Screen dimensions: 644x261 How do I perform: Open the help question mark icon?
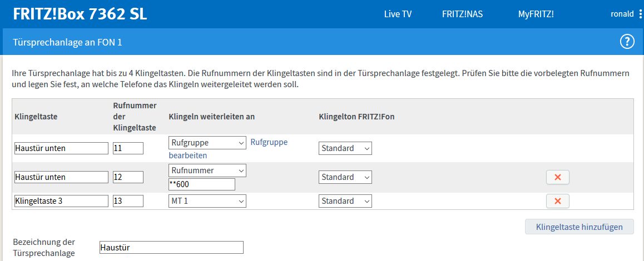pos(627,42)
